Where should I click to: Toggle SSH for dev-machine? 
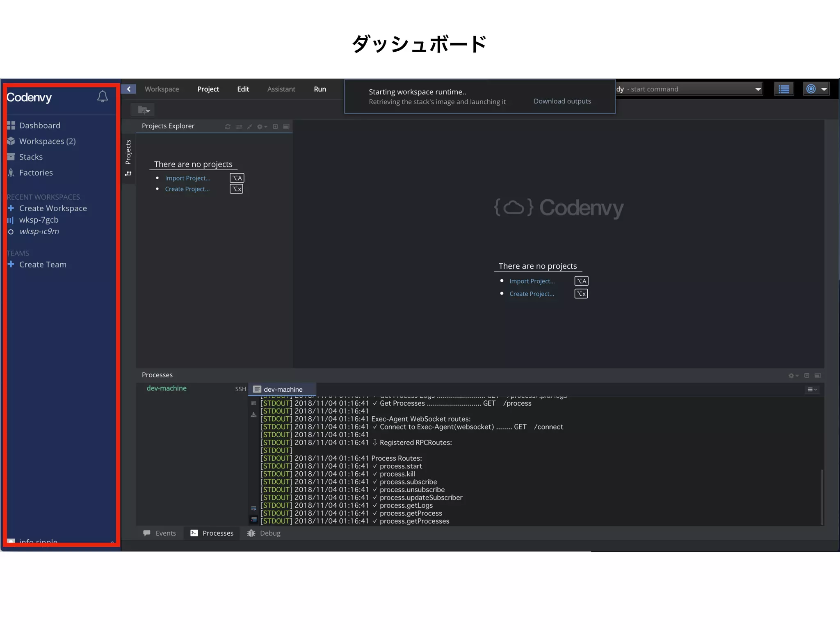[x=240, y=389]
